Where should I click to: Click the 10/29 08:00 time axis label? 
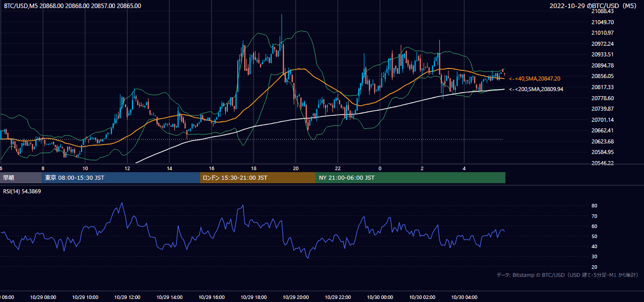pos(43,298)
